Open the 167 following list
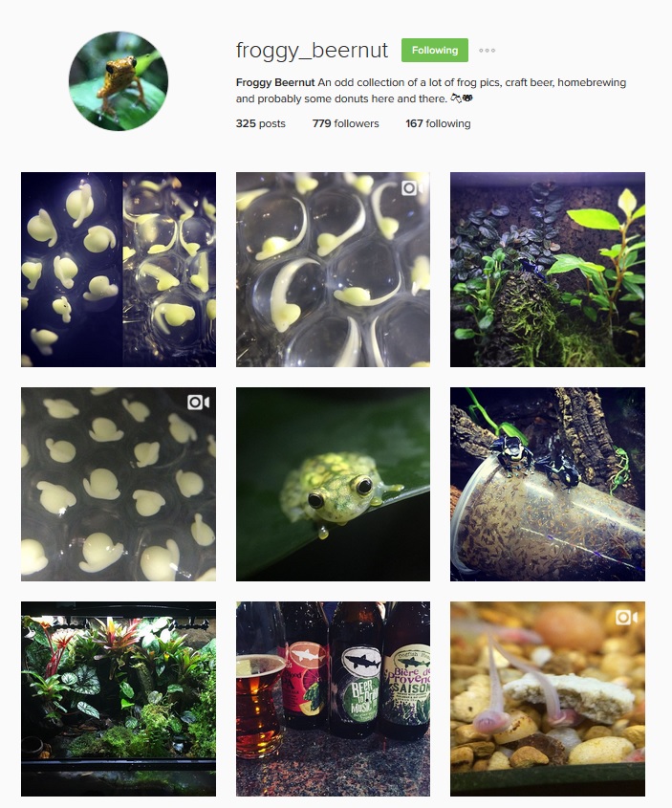The height and width of the screenshot is (808, 672). click(438, 123)
